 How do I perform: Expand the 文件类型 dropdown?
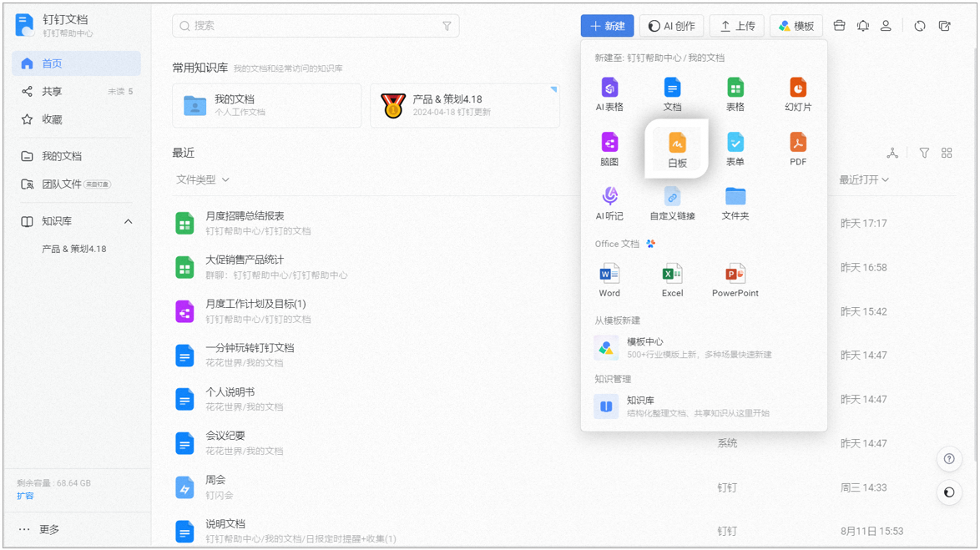(x=203, y=179)
